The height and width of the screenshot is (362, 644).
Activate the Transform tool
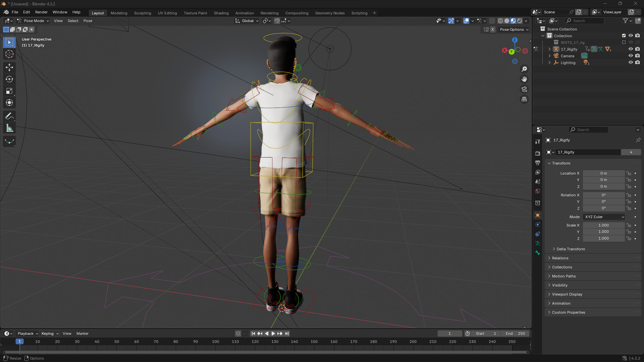point(9,103)
